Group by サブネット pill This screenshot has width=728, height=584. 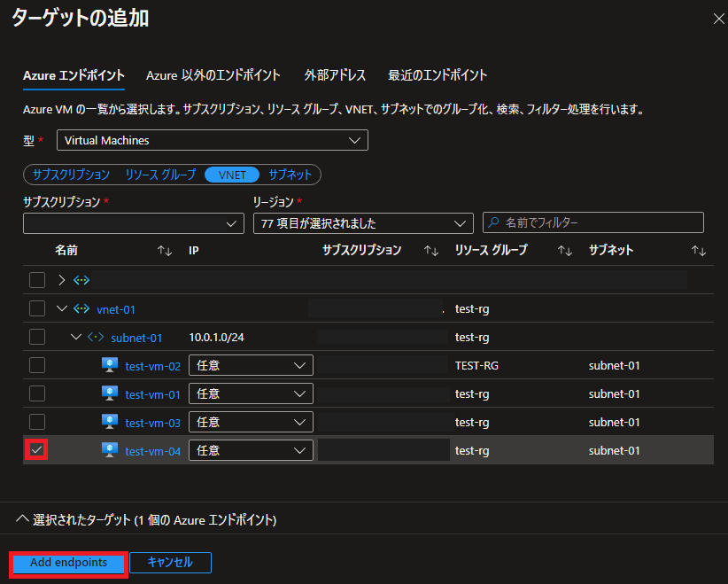290,175
